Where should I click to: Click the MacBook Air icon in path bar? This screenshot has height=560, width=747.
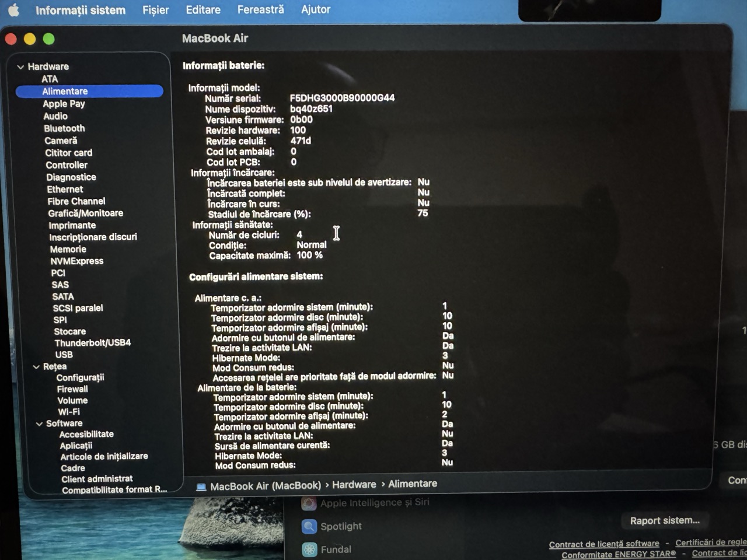(x=201, y=487)
